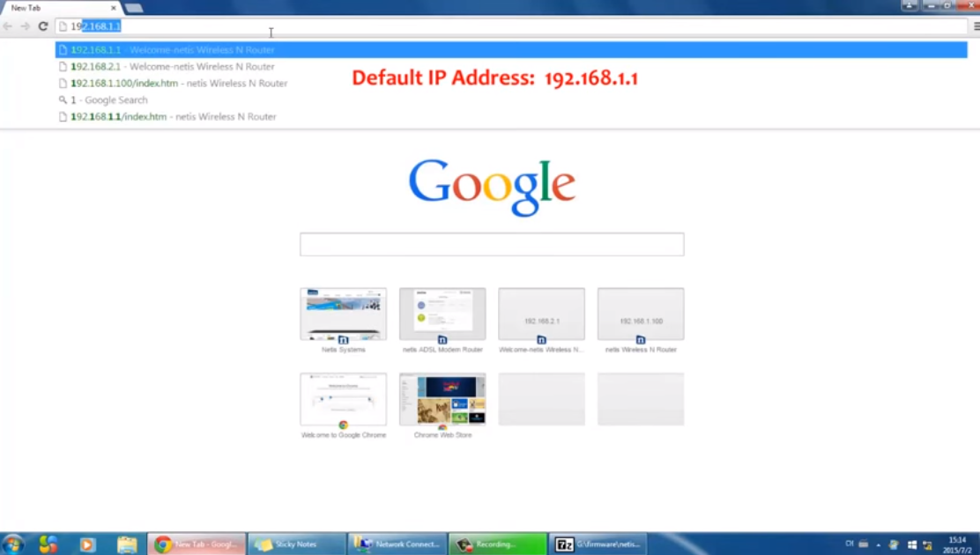Image resolution: width=980 pixels, height=555 pixels.
Task: Open the colorful pinned taskbar app
Action: (48, 544)
